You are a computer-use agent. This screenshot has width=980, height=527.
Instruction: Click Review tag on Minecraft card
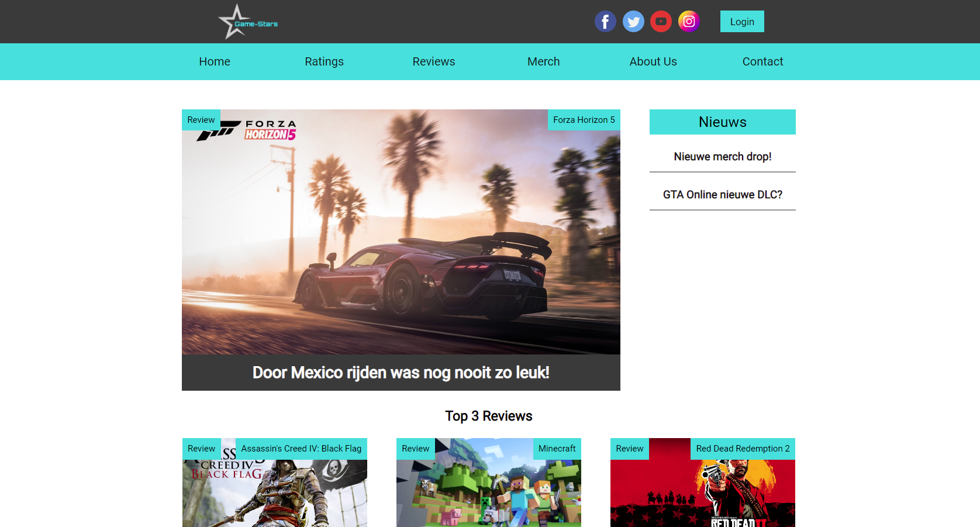pos(416,449)
